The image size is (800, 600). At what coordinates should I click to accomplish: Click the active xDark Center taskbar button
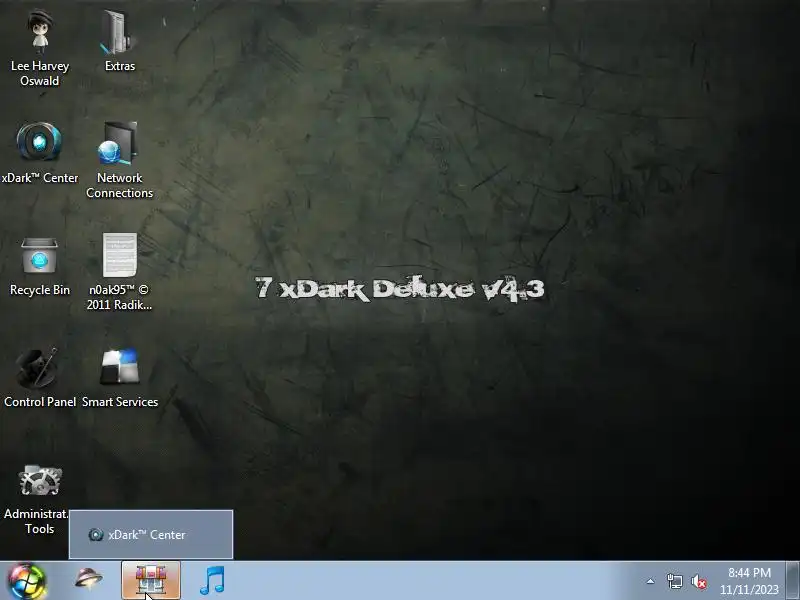151,581
